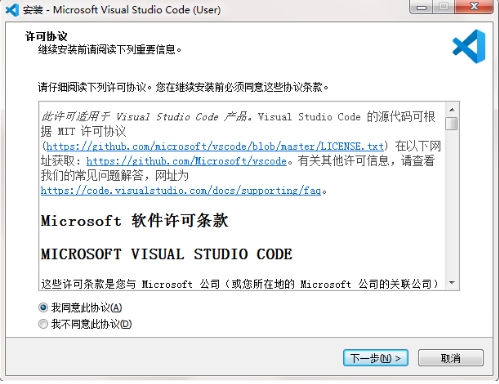The image size is (499, 384).
Task: Click the license text scrollbar thumb
Action: click(452, 123)
